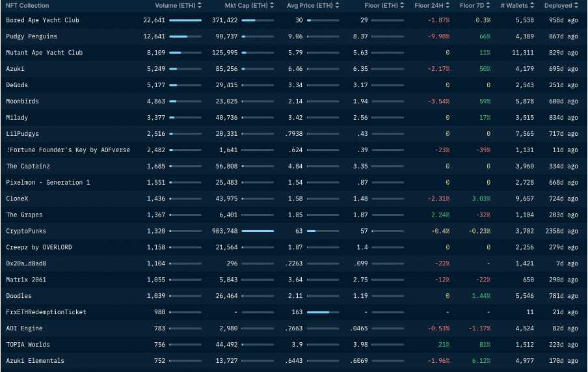Click the sort arrows beside Floor (ETH)
Viewport: 588px width, 372px height.
[402, 6]
